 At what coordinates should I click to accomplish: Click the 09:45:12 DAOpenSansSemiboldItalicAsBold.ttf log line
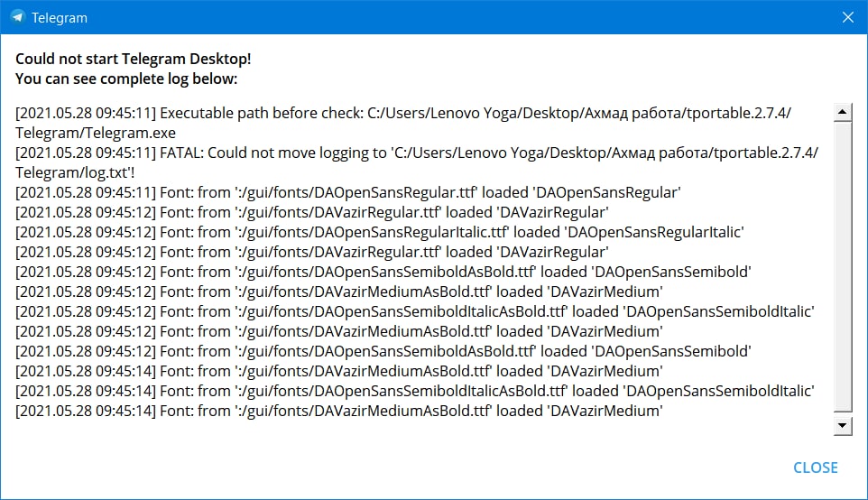pos(415,311)
